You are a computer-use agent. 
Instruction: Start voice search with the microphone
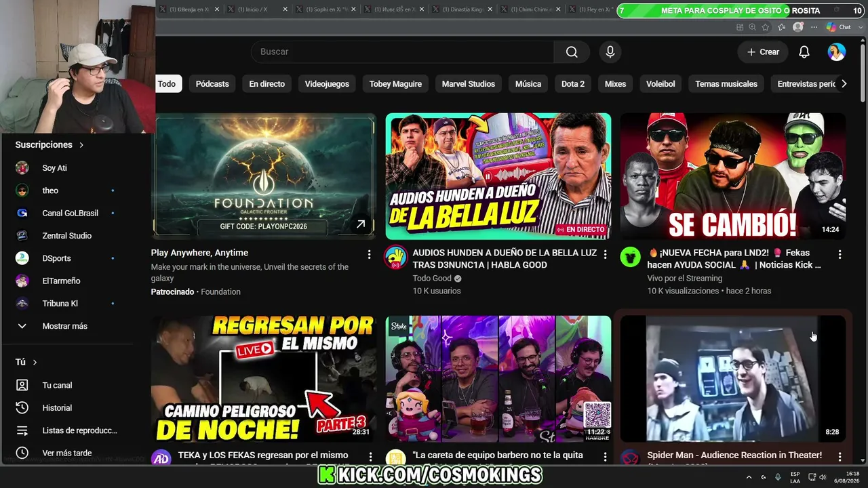point(610,52)
